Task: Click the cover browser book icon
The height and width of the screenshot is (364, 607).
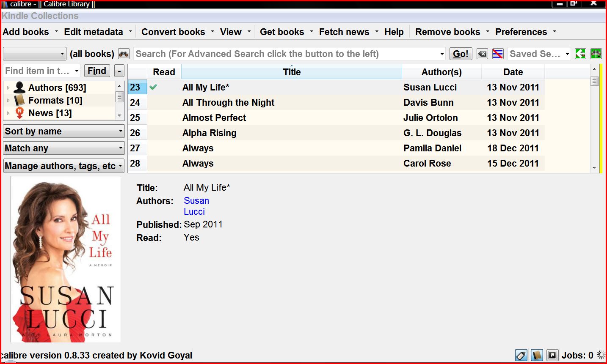Action: (537, 355)
